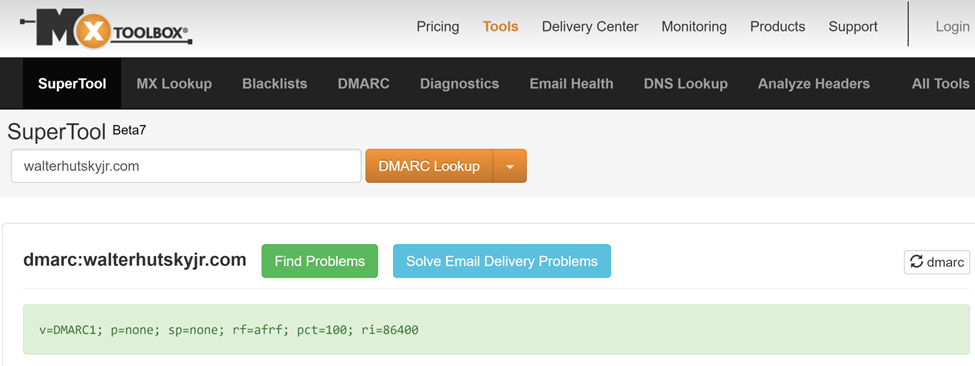Switch to the Blacklists tab
The height and width of the screenshot is (366, 975).
coord(275,84)
